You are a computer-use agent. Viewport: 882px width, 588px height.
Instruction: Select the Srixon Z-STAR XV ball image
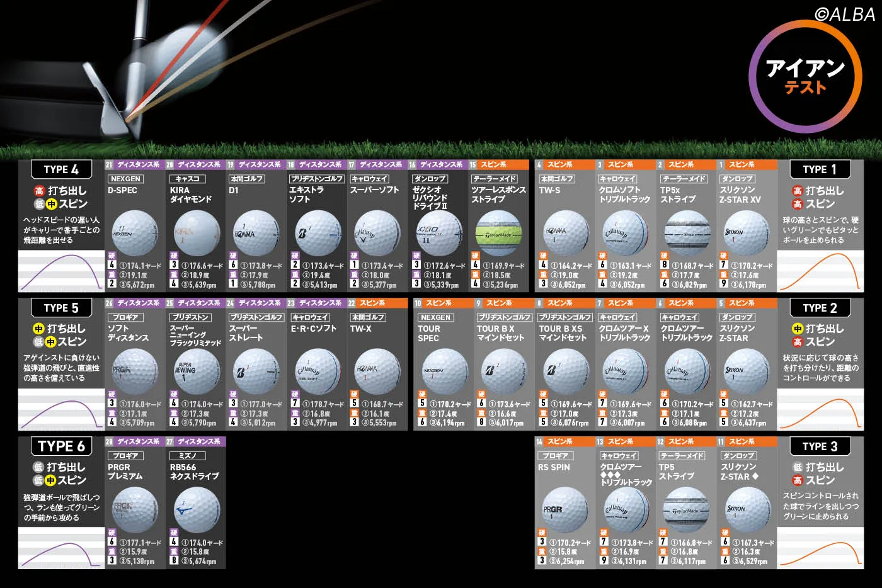[x=746, y=232]
